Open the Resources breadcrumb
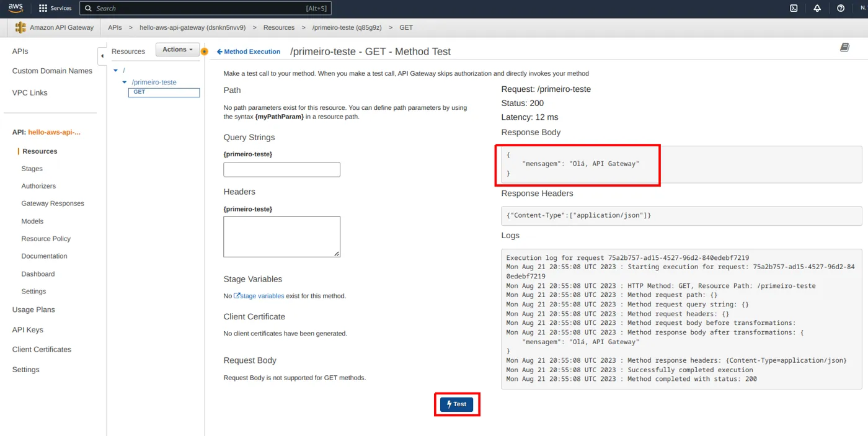868x436 pixels. [279, 27]
